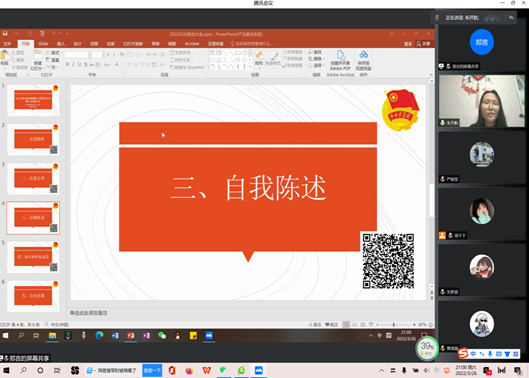
Task: Click Tencent Meeting icon in local taskbar
Action: pyautogui.click(x=259, y=370)
